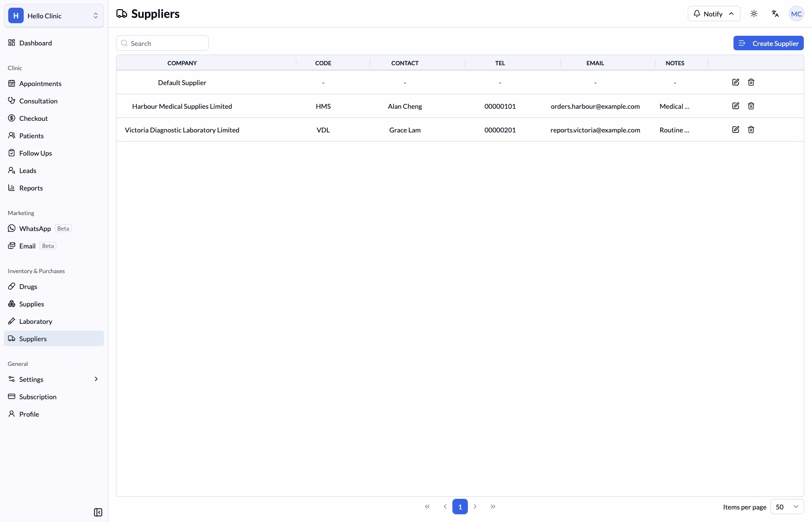
Task: Open WhatsApp marketing
Action: [x=54, y=229]
